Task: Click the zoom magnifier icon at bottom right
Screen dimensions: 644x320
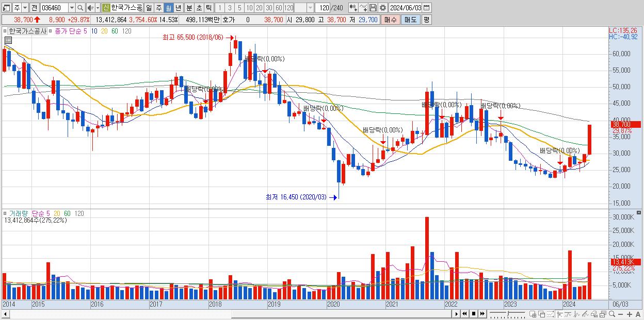Action: 612,314
